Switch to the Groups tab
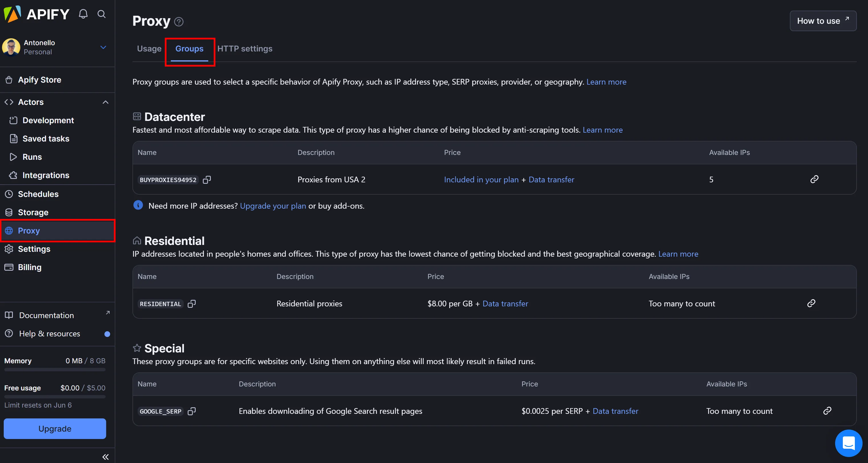The image size is (868, 463). [189, 49]
